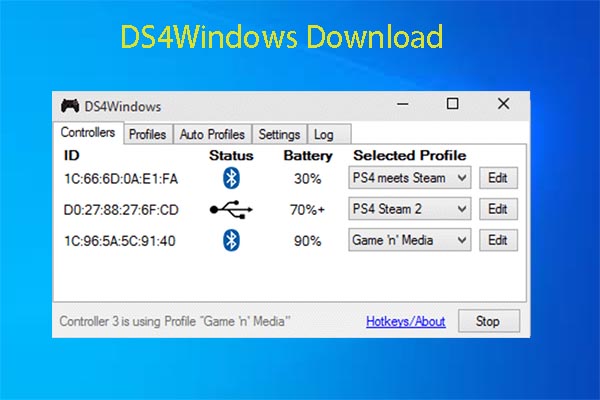Click the 70%+ battery value
This screenshot has height=400, width=600.
tap(307, 210)
